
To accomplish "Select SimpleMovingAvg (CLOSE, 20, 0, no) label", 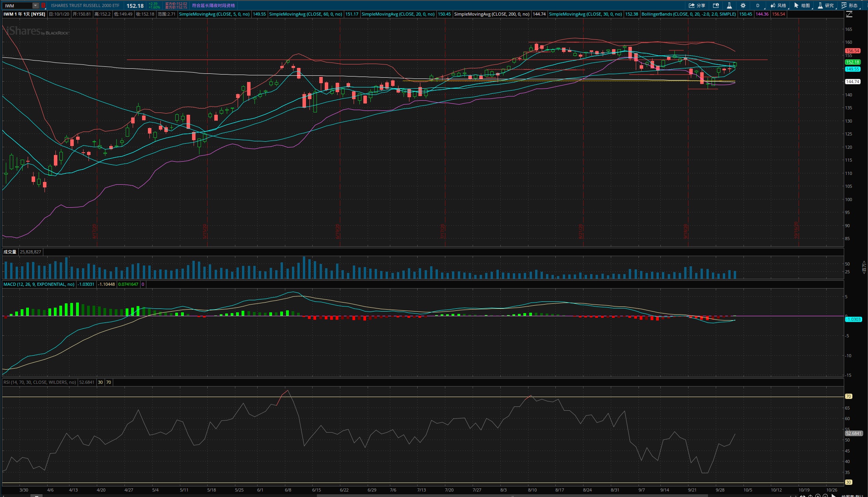I will pyautogui.click(x=398, y=14).
